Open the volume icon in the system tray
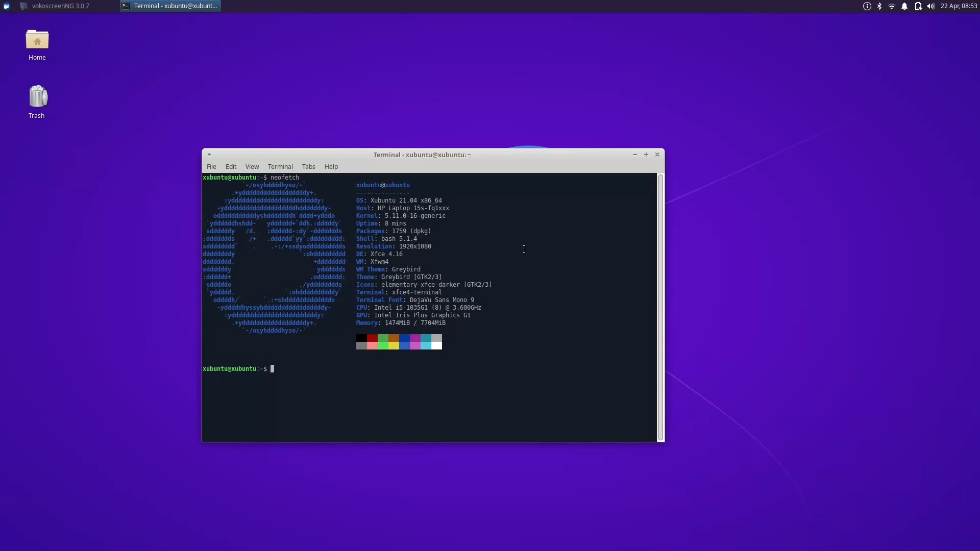Screen dimensions: 980x551 (x=931, y=6)
